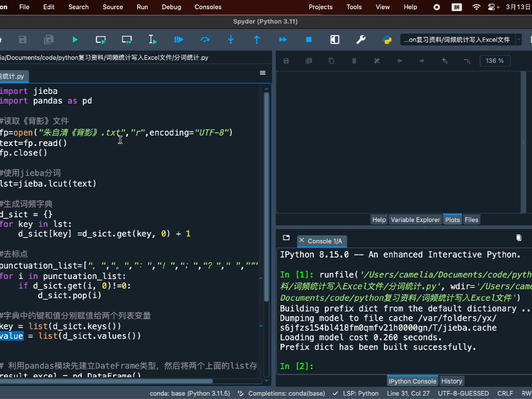Click the editor horizontal scrollbar
The width and height of the screenshot is (532, 399).
[x=106, y=381]
